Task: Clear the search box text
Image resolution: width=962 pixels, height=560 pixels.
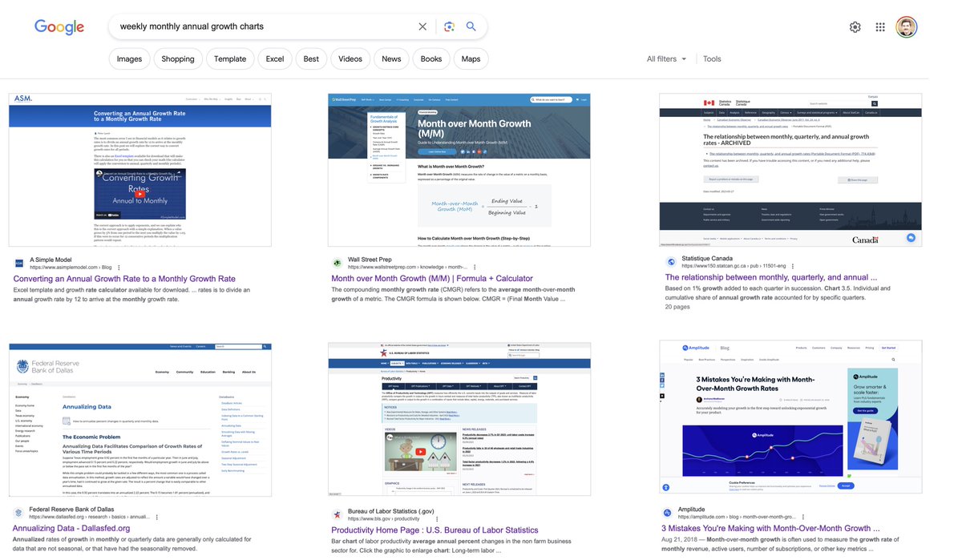Action: click(x=422, y=26)
